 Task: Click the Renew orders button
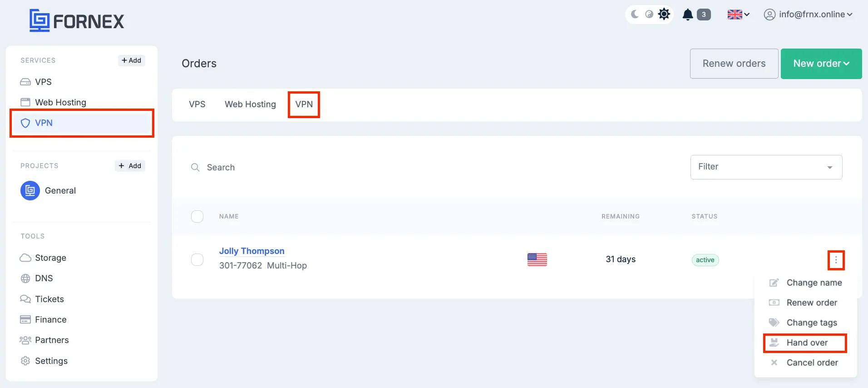(734, 64)
